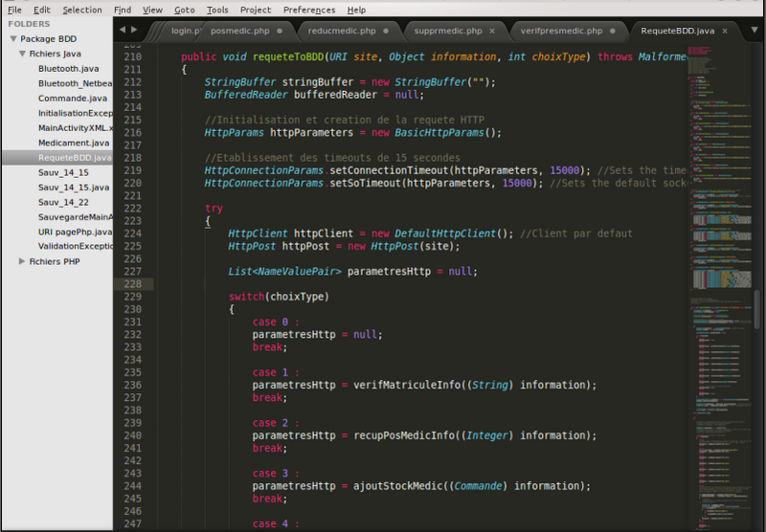Click the left tab scroll arrow

point(122,31)
